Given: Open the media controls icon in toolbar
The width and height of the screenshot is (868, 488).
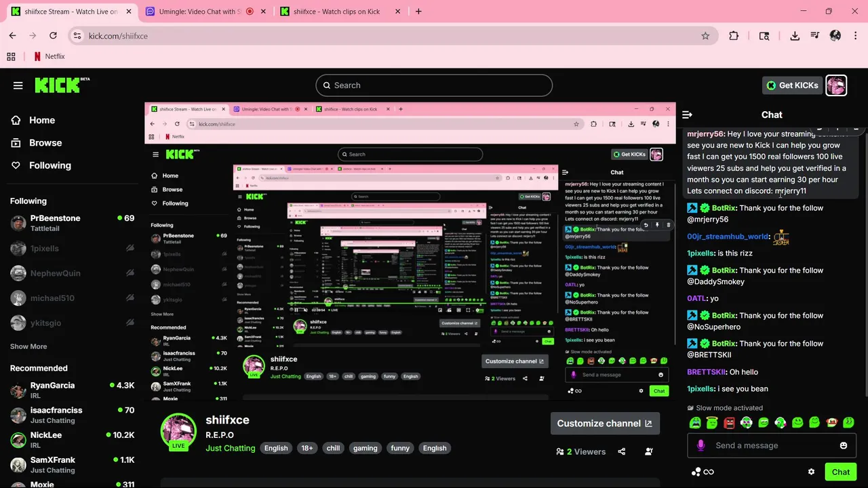Looking at the screenshot, I should [815, 36].
